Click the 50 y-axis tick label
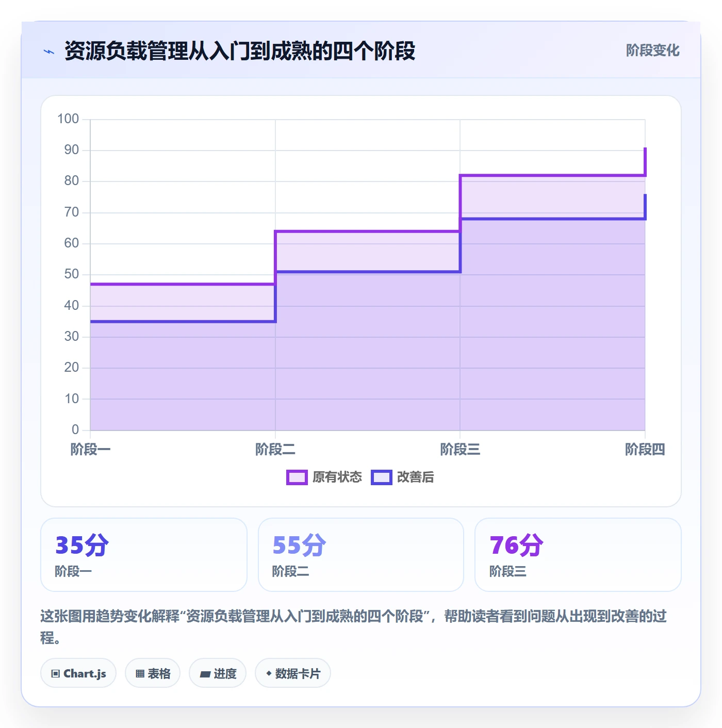Image resolution: width=722 pixels, height=728 pixels. [x=72, y=274]
